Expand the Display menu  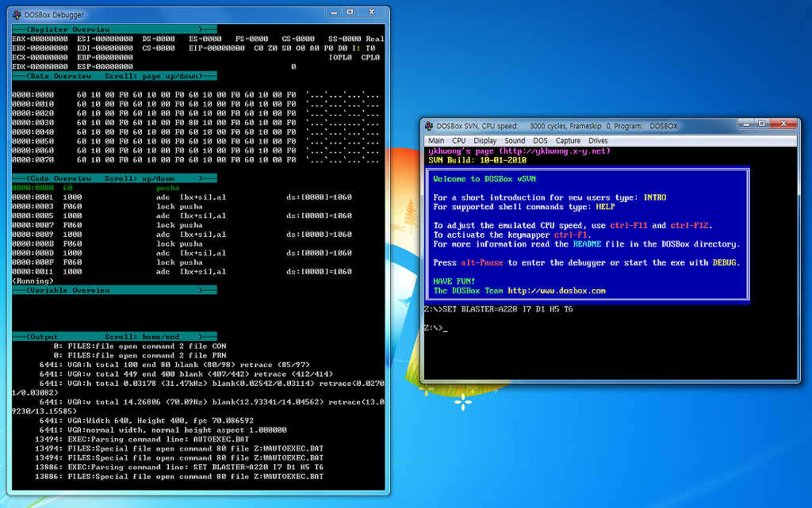tap(485, 140)
